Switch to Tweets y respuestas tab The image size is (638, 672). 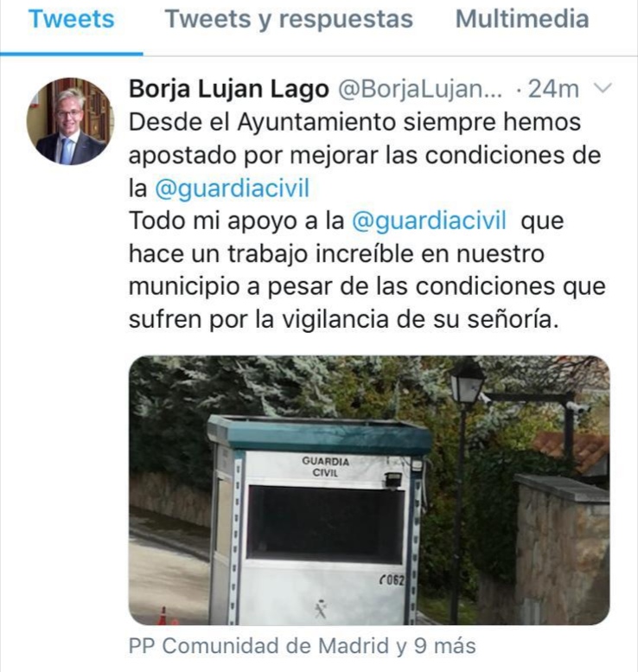click(x=289, y=19)
